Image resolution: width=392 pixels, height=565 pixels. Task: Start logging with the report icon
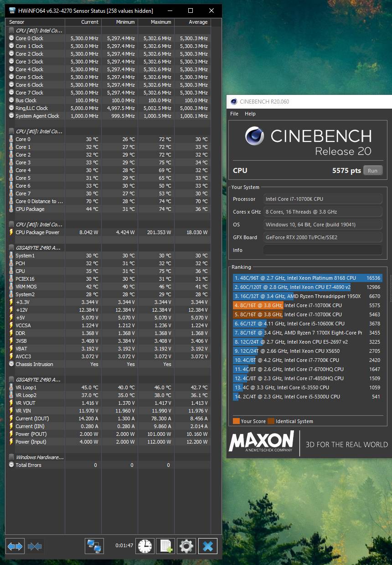click(165, 546)
